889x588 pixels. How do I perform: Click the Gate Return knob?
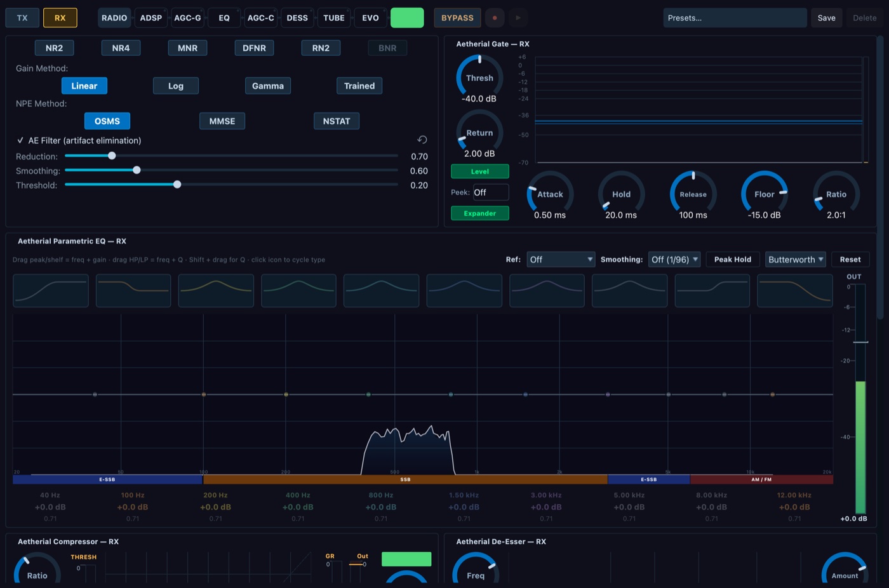[x=479, y=132]
